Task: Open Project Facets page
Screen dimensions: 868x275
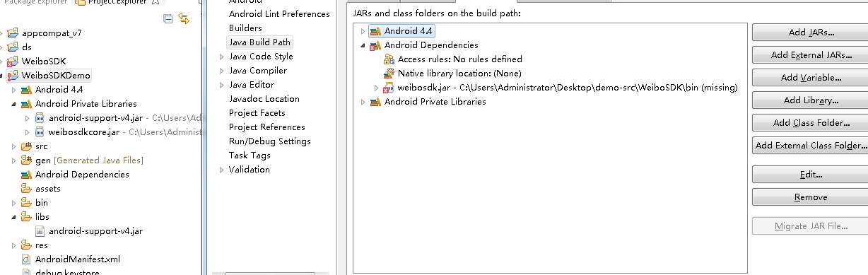Action: click(x=257, y=113)
